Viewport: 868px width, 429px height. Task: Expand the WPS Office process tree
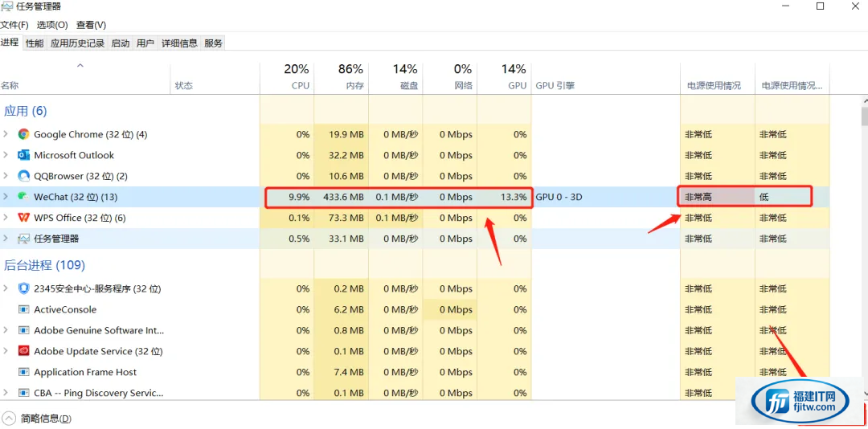coord(6,218)
